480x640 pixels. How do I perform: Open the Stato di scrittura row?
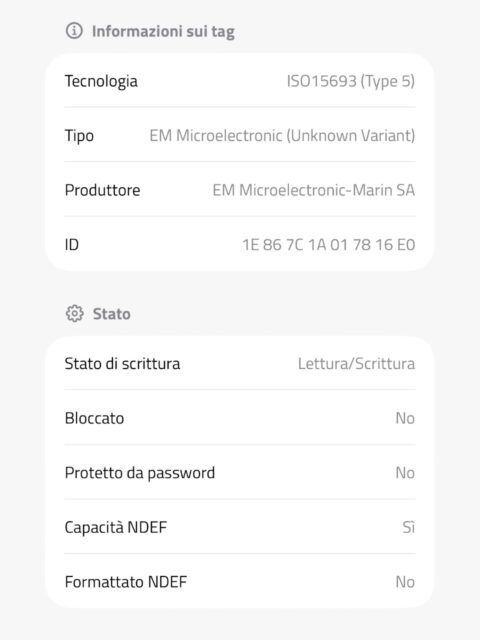coord(240,364)
